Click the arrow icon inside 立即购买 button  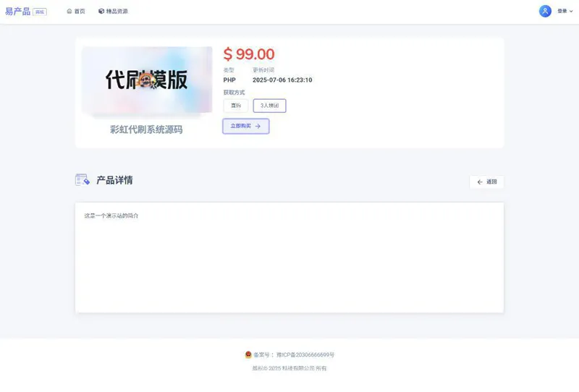tap(258, 126)
